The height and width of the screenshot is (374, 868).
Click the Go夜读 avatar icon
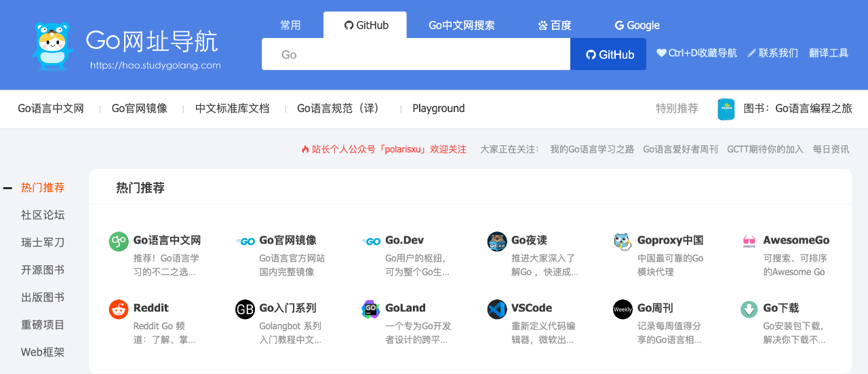click(x=497, y=241)
